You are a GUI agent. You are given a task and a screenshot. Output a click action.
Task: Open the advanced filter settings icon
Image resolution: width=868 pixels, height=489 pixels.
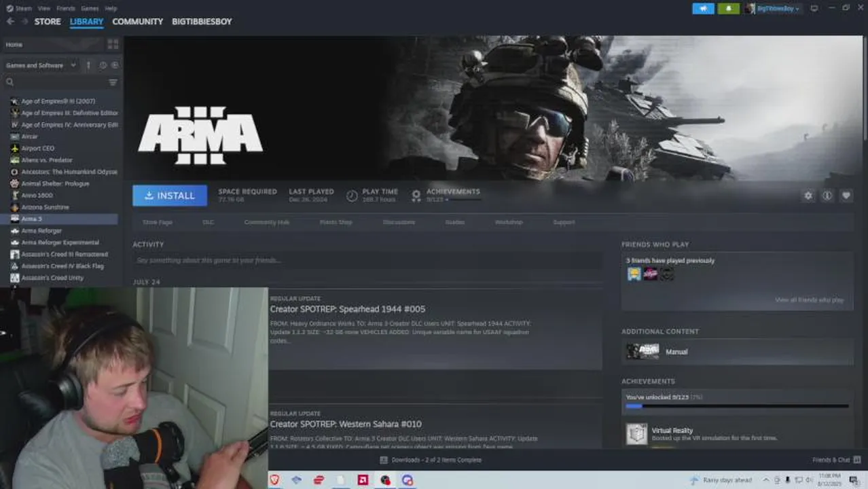point(113,82)
